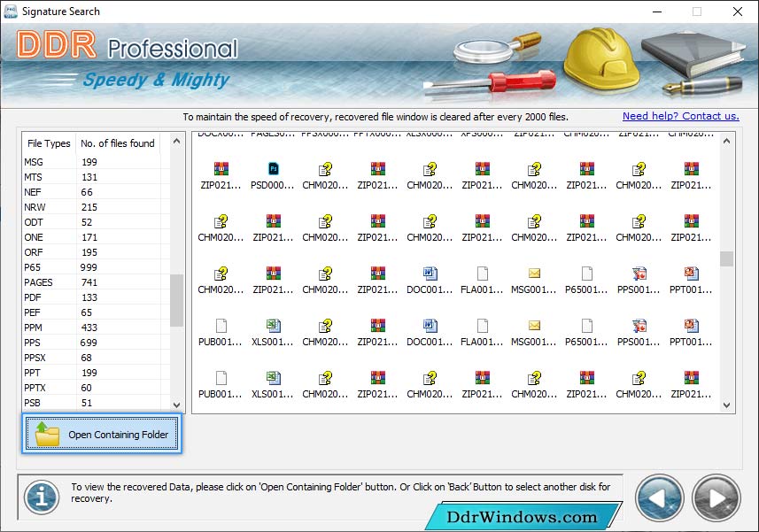Go back using the left arrow button
Image resolution: width=759 pixels, height=532 pixels.
point(659,498)
